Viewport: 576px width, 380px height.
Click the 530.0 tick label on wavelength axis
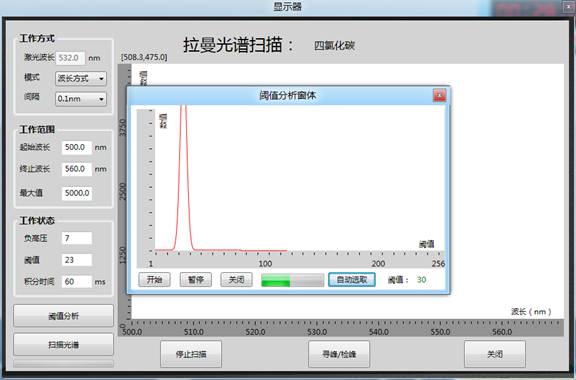tap(317, 332)
